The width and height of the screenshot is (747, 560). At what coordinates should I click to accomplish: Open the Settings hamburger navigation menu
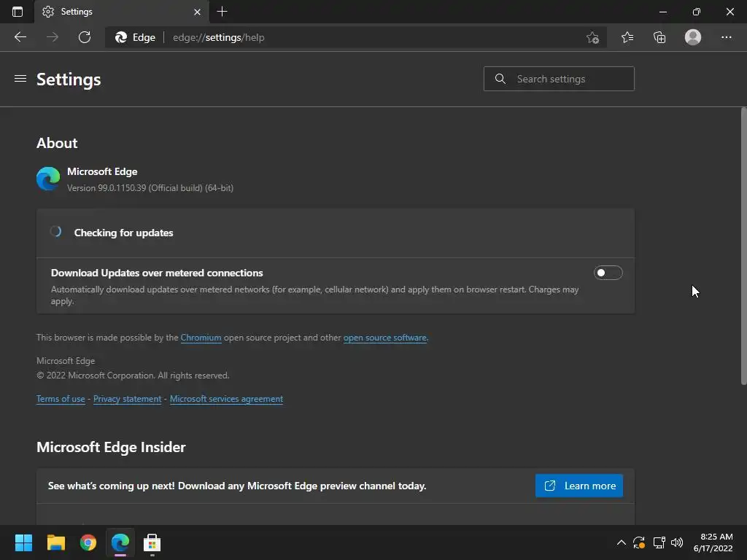tap(20, 79)
